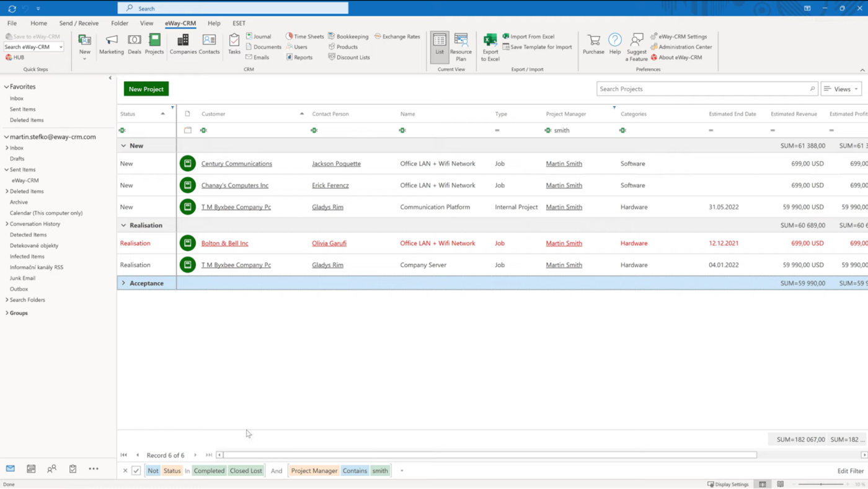868x489 pixels.
Task: Go to the next record arrow
Action: coord(195,455)
